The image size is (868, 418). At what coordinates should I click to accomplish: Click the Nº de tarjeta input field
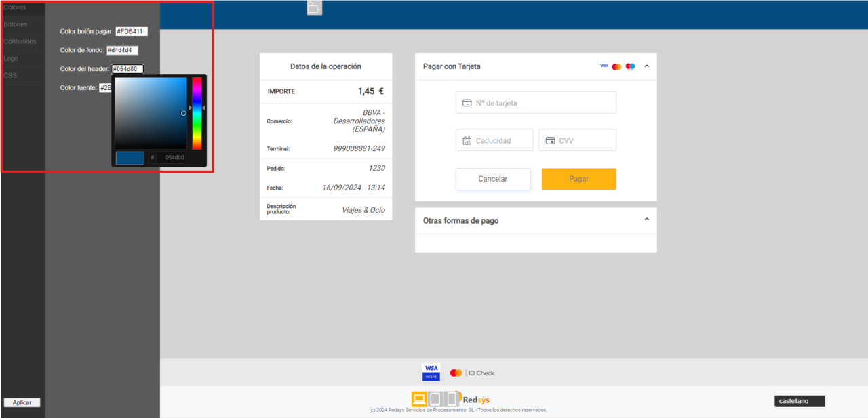coord(536,103)
